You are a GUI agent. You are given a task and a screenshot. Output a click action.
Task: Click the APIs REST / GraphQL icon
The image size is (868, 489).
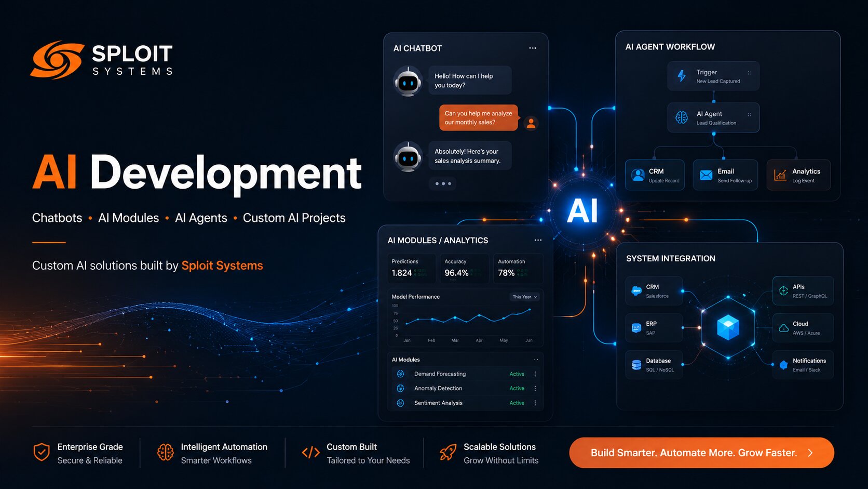[x=783, y=291]
